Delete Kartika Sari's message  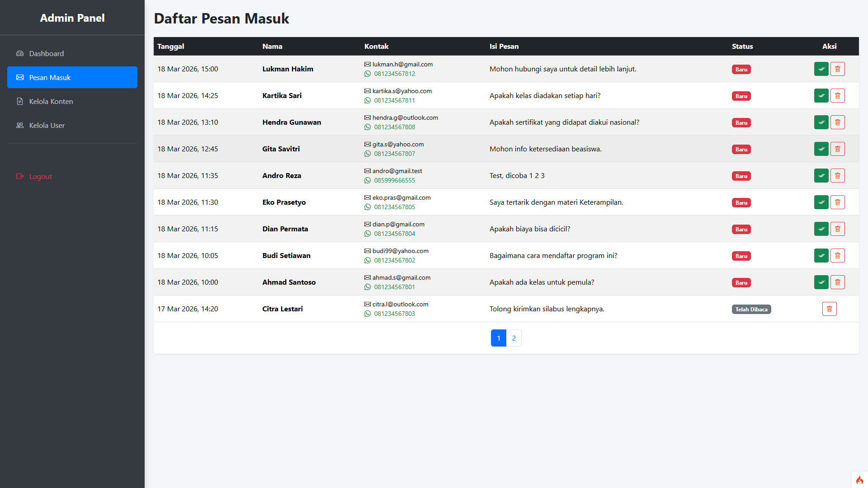[x=837, y=96]
